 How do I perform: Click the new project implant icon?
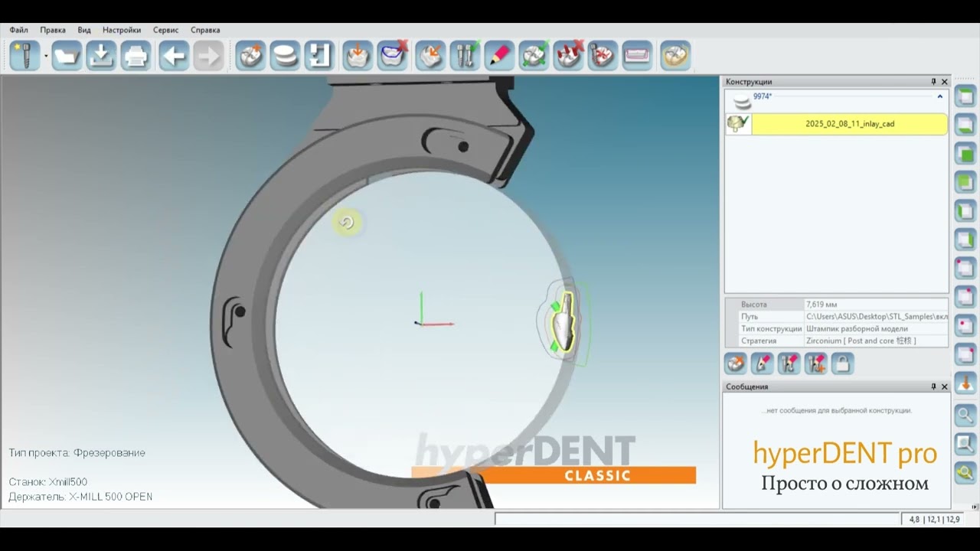pyautogui.click(x=24, y=56)
